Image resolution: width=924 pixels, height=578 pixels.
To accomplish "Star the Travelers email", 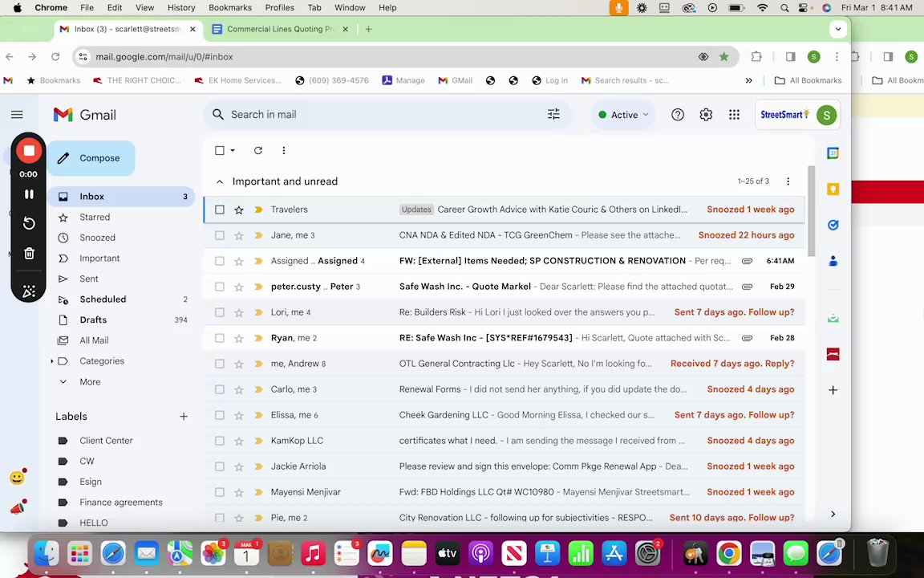I will coord(239,210).
